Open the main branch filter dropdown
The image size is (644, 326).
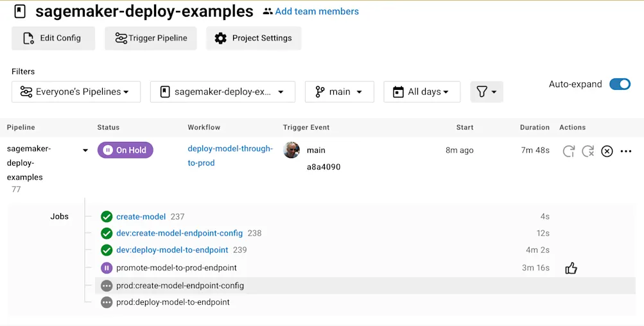(339, 92)
